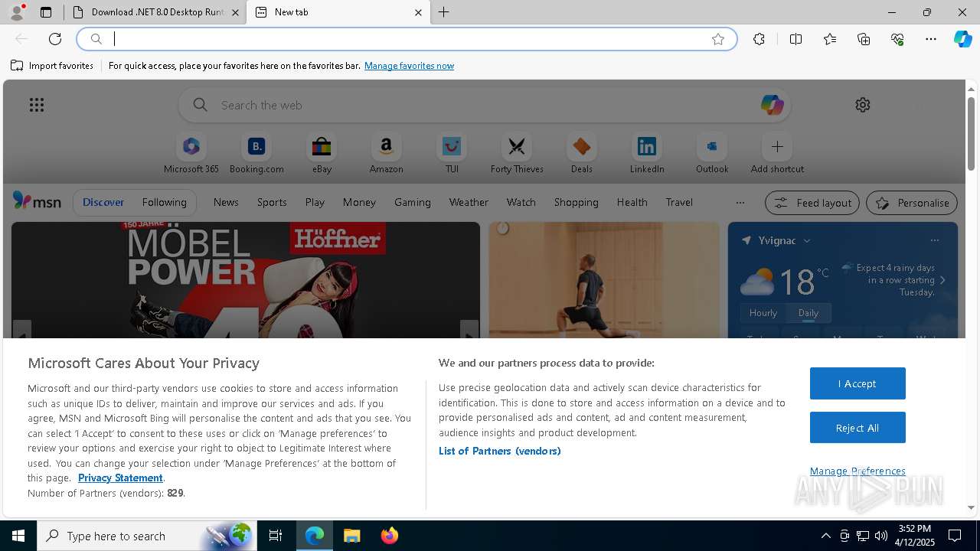Open the Microsoft 365 shortcut

[191, 154]
